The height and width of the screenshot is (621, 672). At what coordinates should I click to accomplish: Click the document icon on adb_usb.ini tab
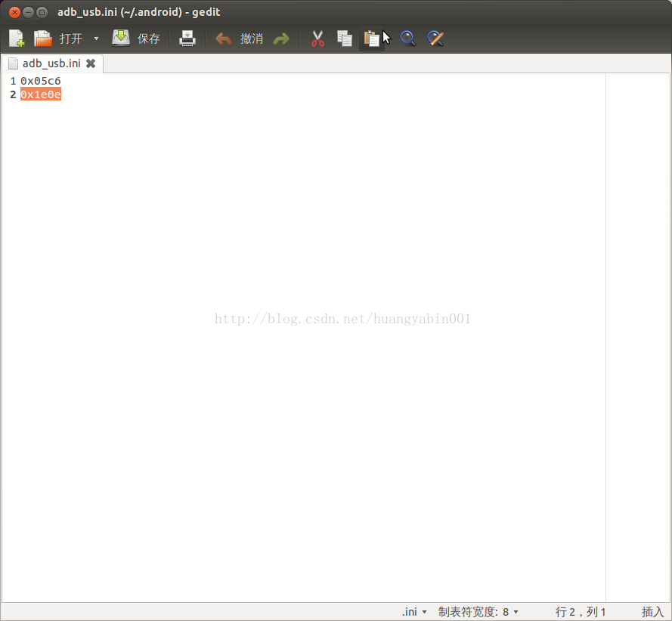14,63
